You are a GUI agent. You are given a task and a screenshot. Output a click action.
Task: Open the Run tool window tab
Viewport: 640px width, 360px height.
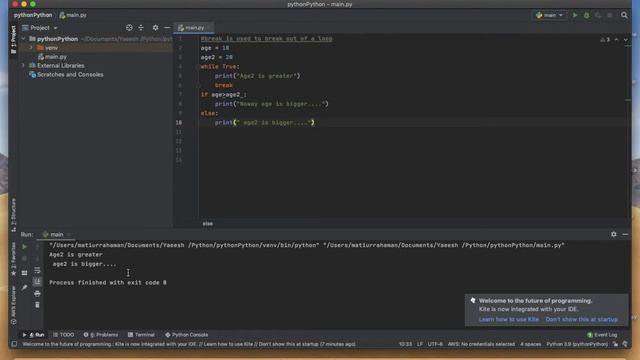(x=33, y=335)
